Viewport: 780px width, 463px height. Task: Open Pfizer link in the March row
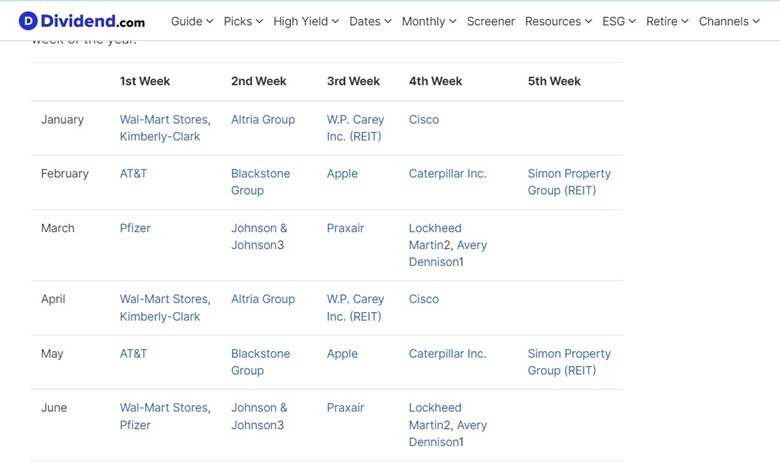(x=135, y=228)
